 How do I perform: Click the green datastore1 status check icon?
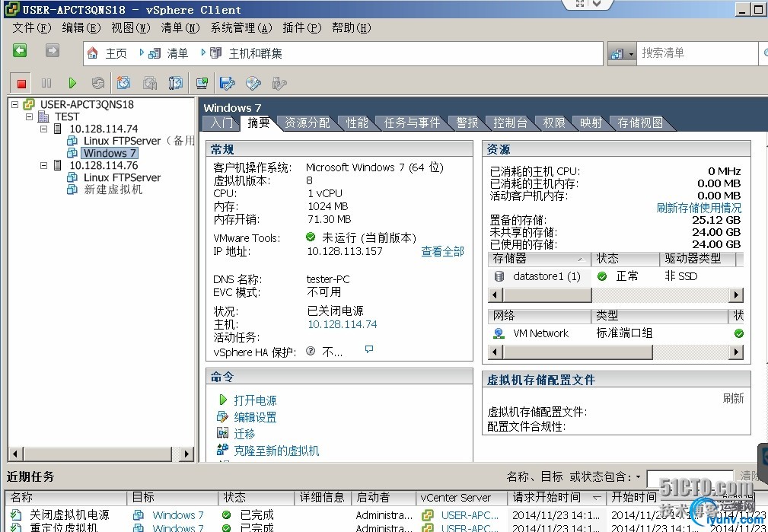tap(602, 276)
